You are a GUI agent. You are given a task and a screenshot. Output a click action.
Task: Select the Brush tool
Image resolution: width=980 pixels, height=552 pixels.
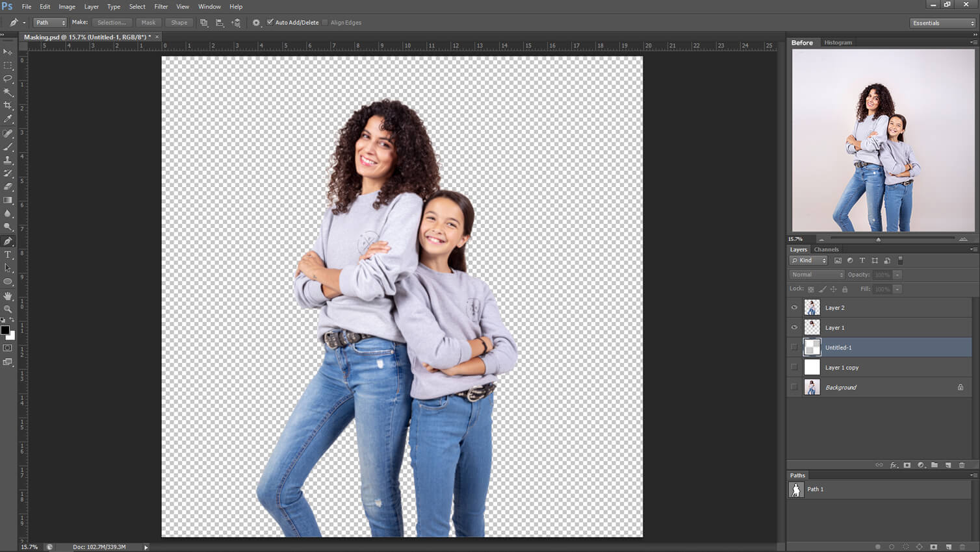pos(8,147)
